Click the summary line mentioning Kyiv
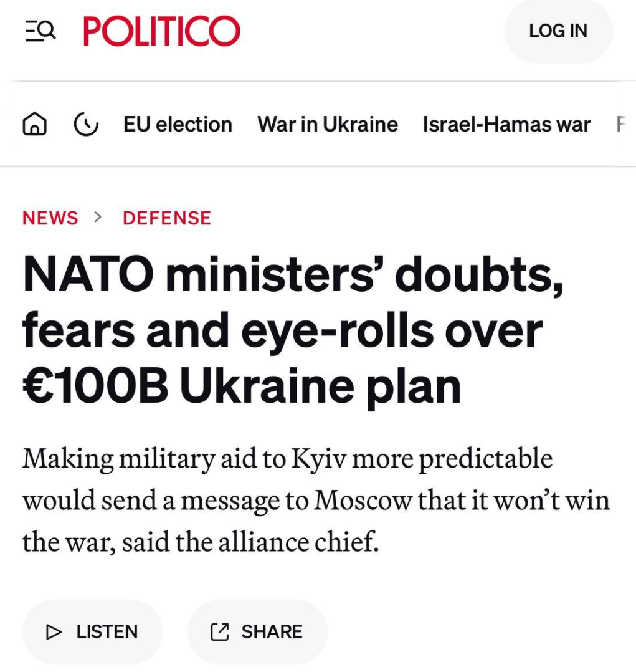Screen dimensions: 636x672 pos(287,459)
